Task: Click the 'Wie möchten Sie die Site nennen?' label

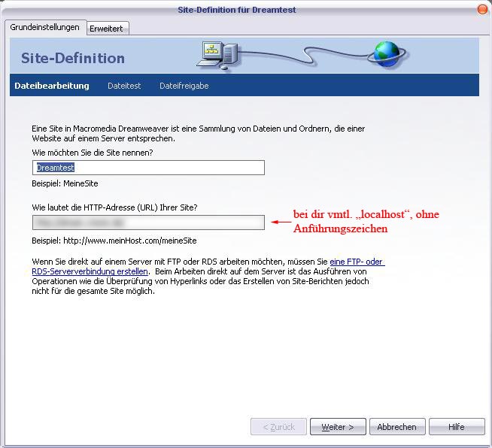Action: point(93,153)
